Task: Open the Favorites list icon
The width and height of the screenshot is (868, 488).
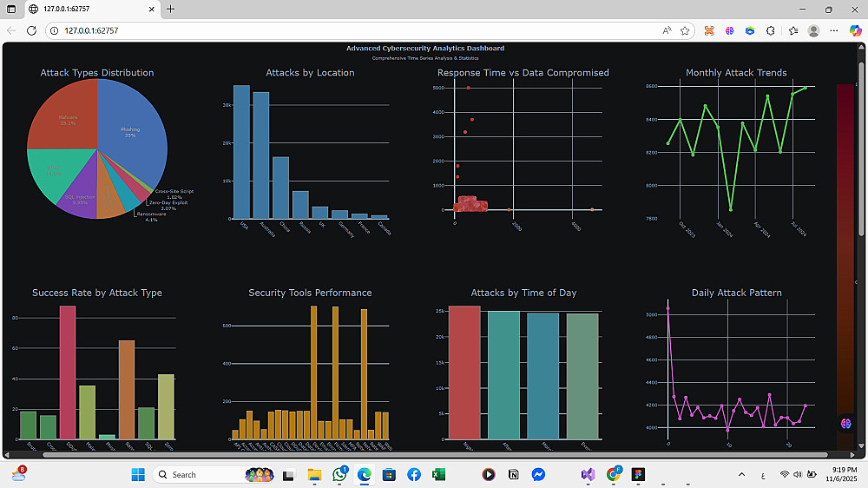Action: (793, 30)
